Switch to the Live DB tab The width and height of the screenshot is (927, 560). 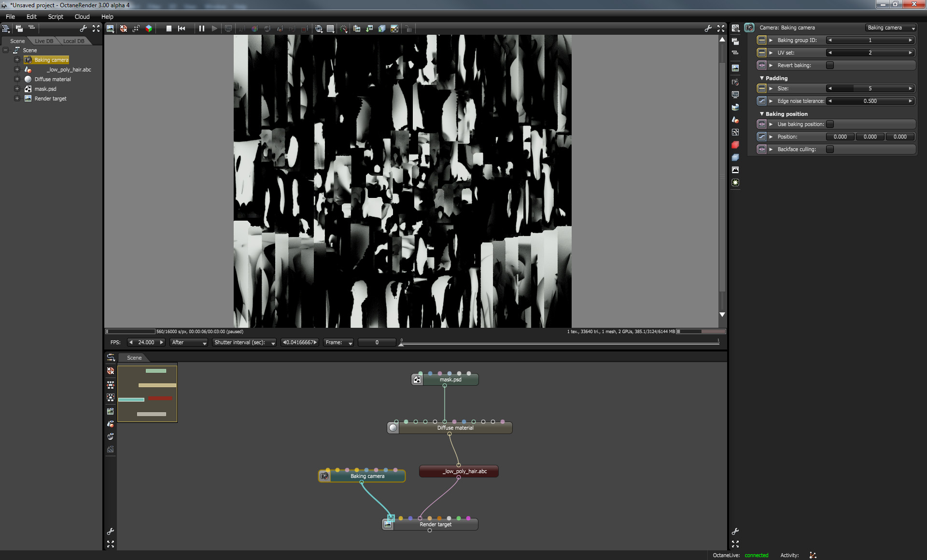click(x=44, y=41)
